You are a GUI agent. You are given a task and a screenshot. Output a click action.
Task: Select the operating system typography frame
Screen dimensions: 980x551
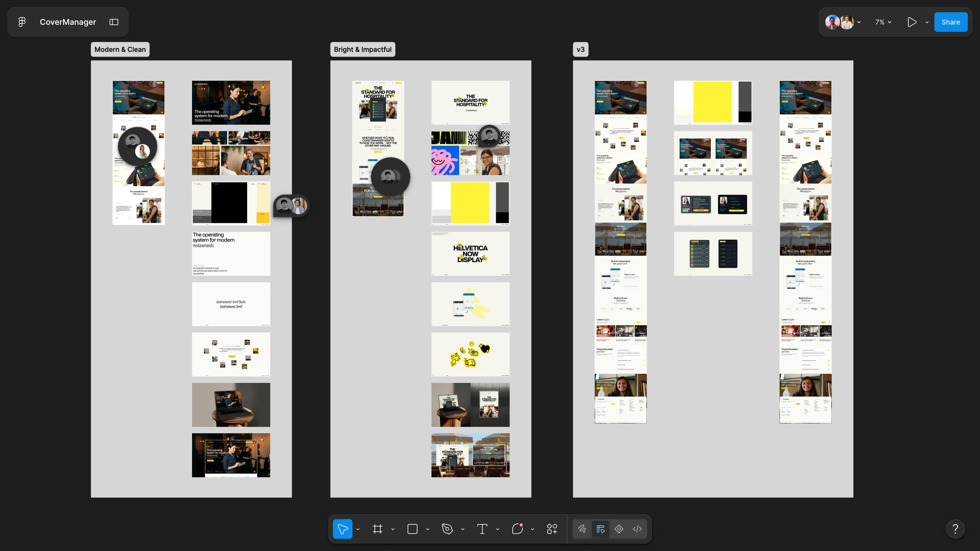pos(231,254)
